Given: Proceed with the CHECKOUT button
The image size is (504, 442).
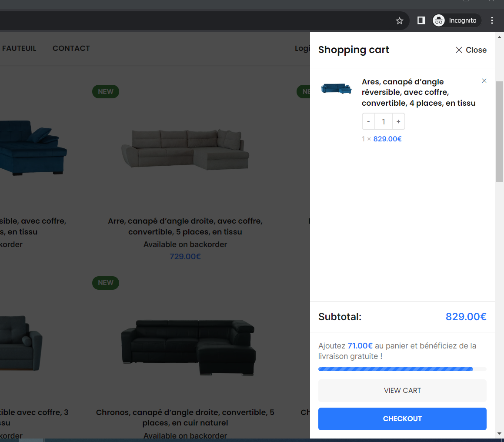Looking at the screenshot, I should pos(402,419).
